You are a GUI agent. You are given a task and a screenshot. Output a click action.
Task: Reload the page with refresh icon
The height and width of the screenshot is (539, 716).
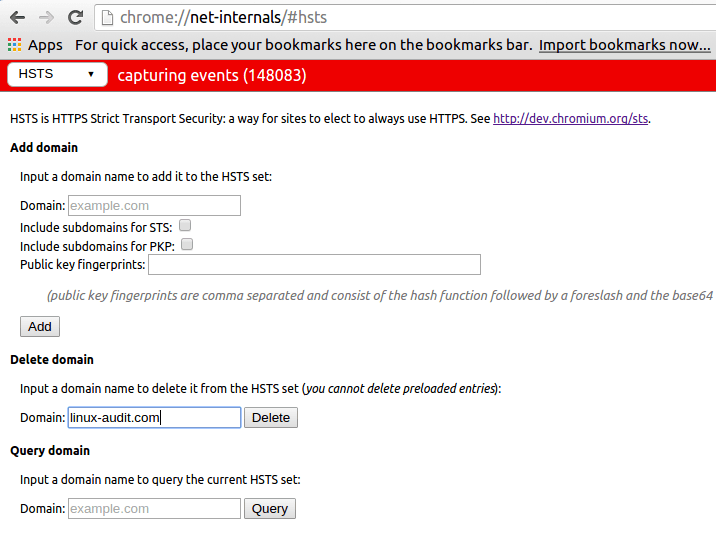point(75,17)
